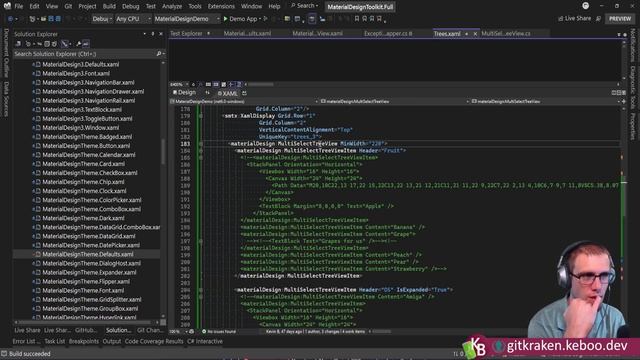Switch to the Design view pane
This screenshot has height=360, width=640.
pos(184,93)
